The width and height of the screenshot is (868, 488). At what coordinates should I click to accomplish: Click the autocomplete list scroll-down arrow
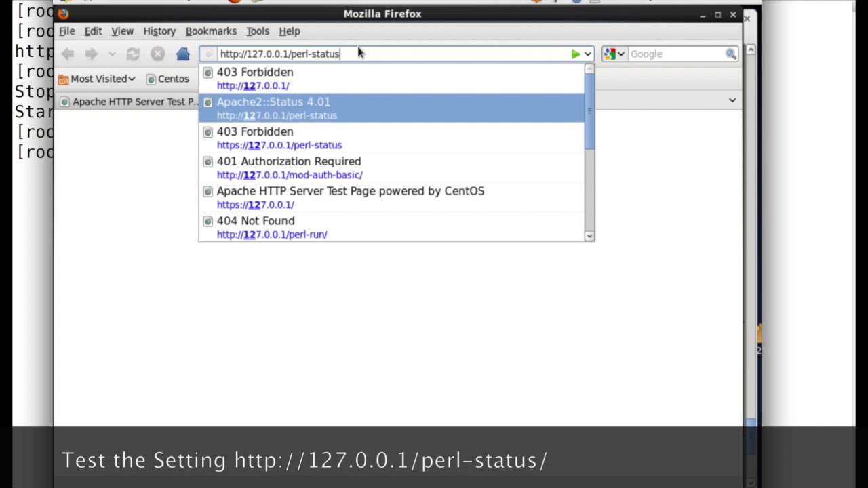(589, 236)
